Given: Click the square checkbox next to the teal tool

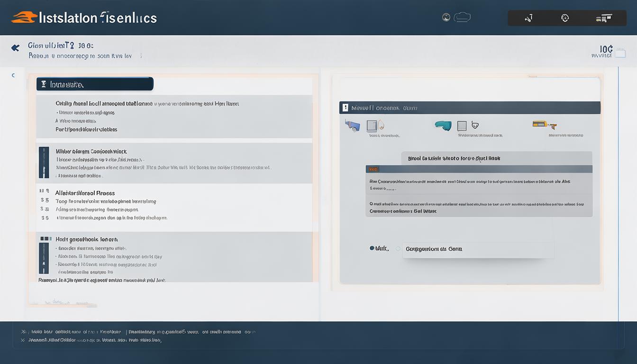Looking at the screenshot, I should [x=462, y=126].
